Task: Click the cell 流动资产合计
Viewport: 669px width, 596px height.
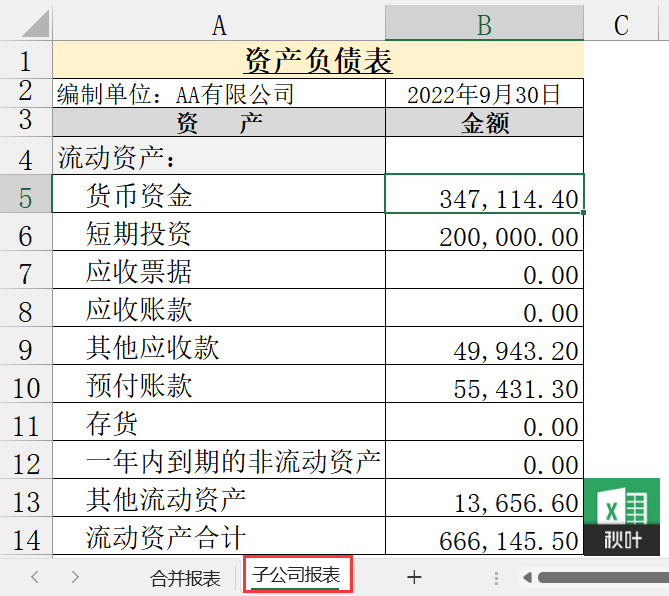Action: [x=219, y=535]
